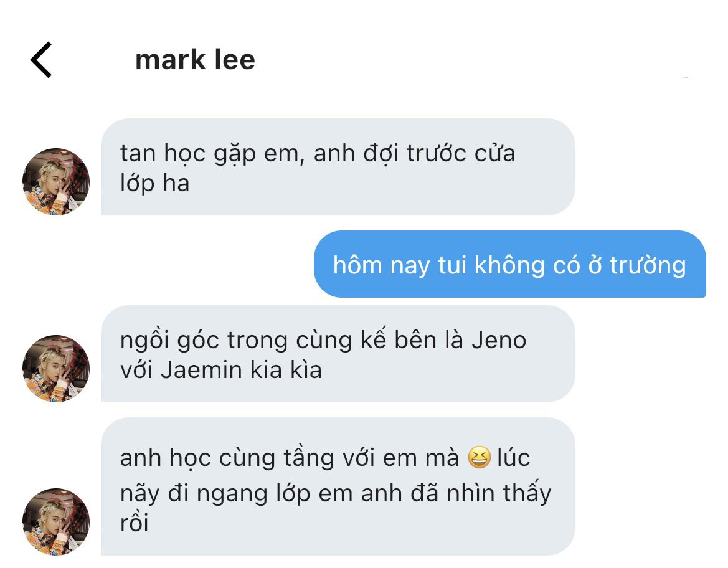This screenshot has height=568, width=728.
Task: Click the word 'ngồi' in the third message
Action: 144,341
